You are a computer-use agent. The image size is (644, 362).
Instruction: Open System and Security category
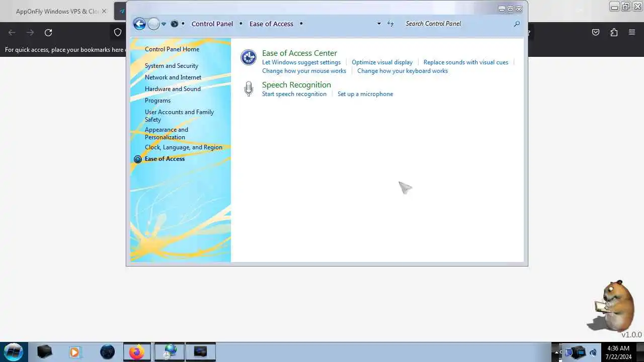coord(172,66)
